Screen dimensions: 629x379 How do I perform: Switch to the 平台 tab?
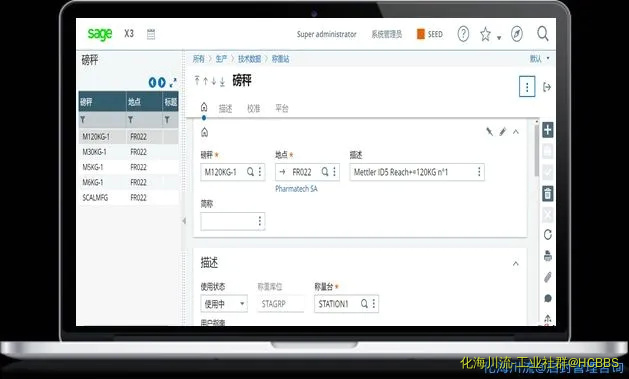(x=282, y=109)
